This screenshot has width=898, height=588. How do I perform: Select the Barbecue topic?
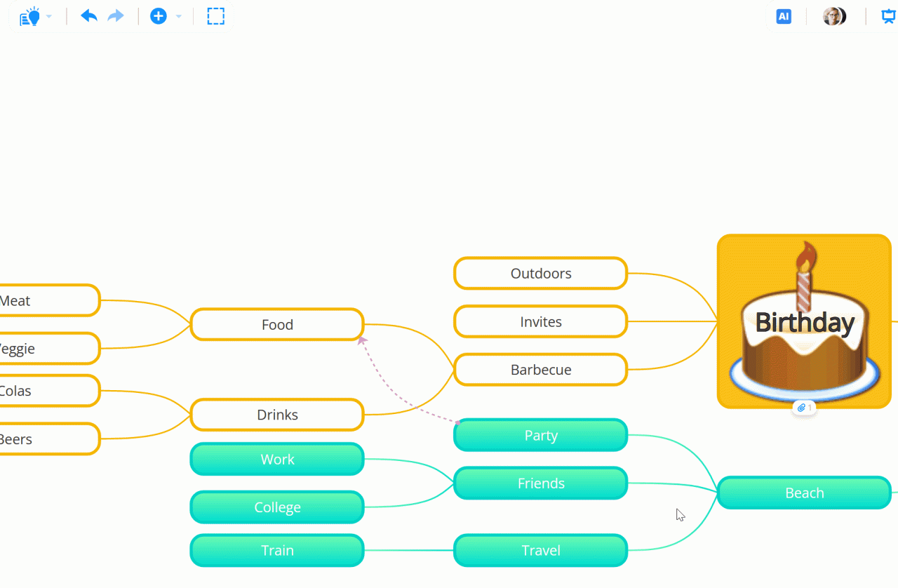click(x=540, y=370)
